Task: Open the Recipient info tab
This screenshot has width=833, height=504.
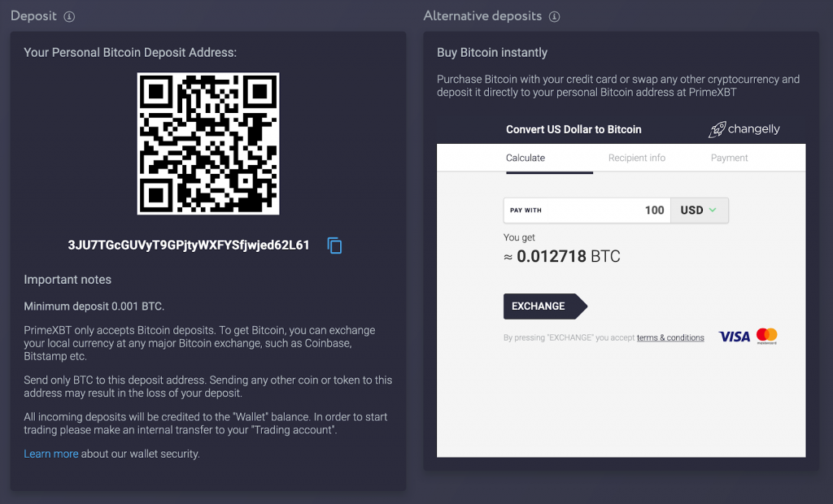Action: pyautogui.click(x=637, y=158)
